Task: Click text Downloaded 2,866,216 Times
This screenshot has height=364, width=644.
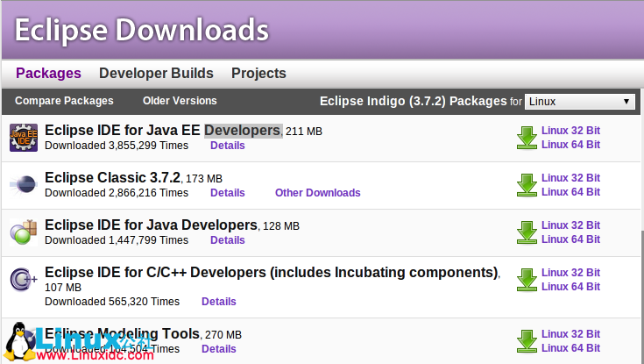Action: tap(117, 192)
